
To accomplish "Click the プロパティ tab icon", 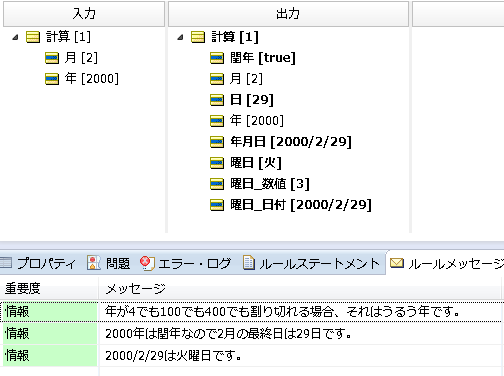I will tap(6, 263).
